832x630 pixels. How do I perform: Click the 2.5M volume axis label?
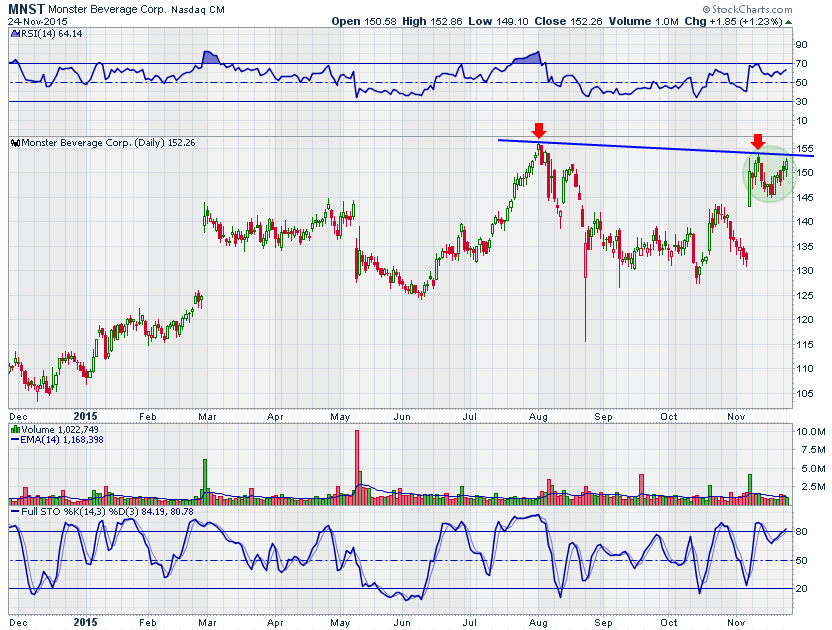813,487
